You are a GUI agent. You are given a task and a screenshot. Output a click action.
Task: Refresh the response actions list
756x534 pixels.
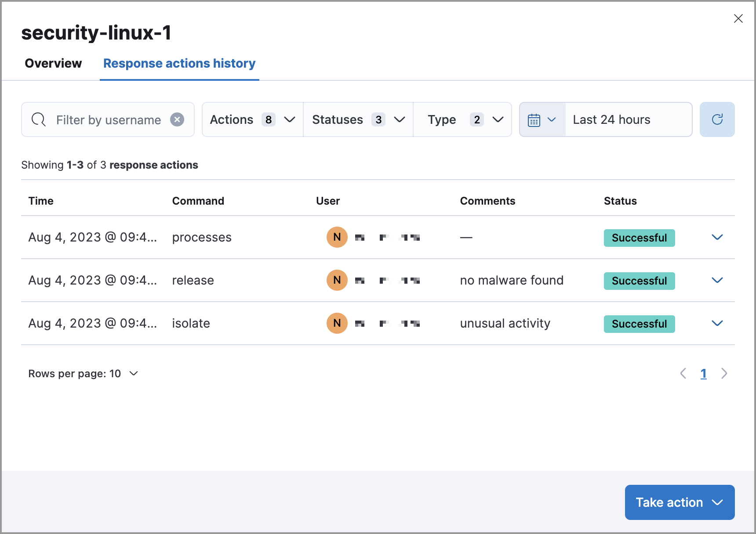point(717,119)
